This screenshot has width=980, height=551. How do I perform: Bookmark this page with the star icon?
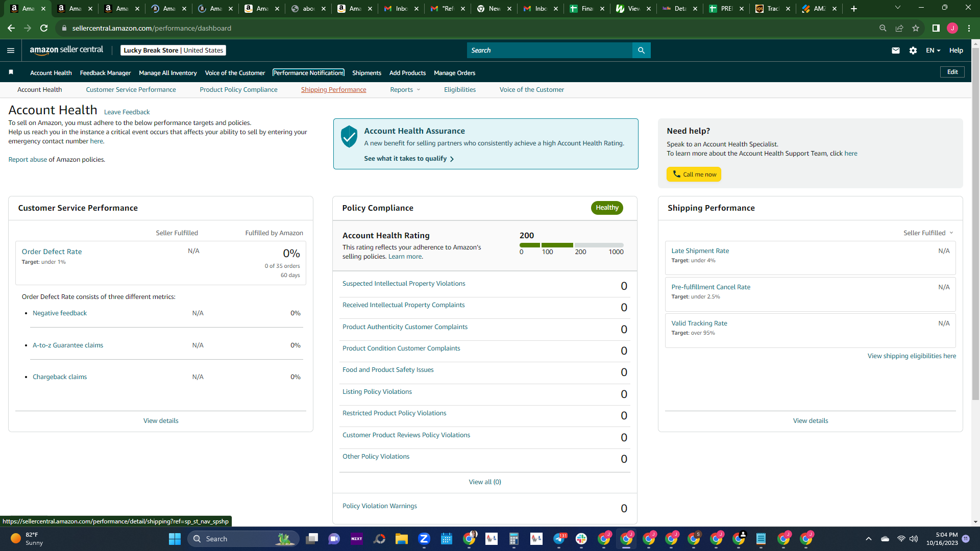(916, 28)
